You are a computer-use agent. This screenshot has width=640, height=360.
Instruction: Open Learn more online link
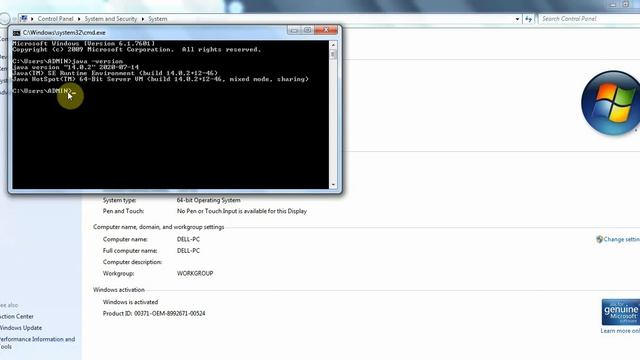point(620,331)
